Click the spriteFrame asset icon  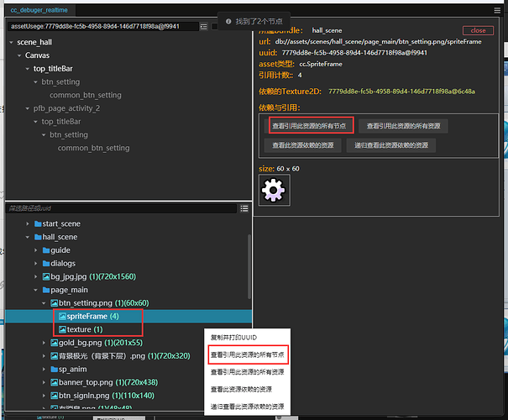point(62,317)
